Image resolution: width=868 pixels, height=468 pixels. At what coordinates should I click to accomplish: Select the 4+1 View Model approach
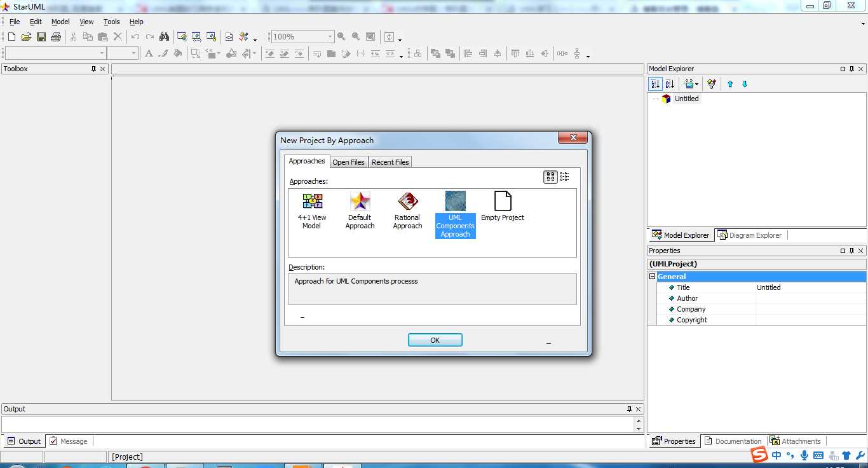(312, 210)
